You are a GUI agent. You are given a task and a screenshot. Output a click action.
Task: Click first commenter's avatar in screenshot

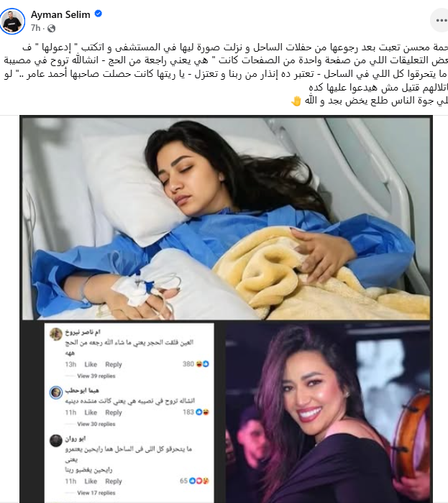point(56,334)
